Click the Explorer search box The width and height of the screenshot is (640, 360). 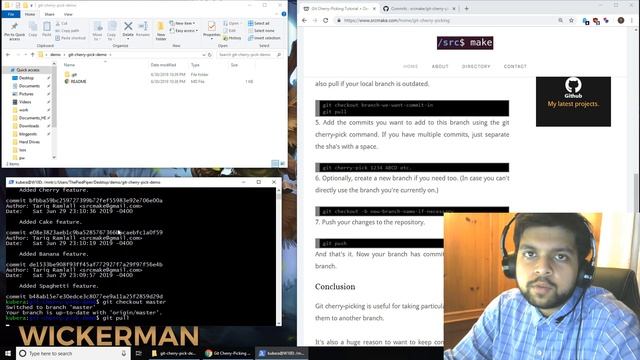(249, 54)
